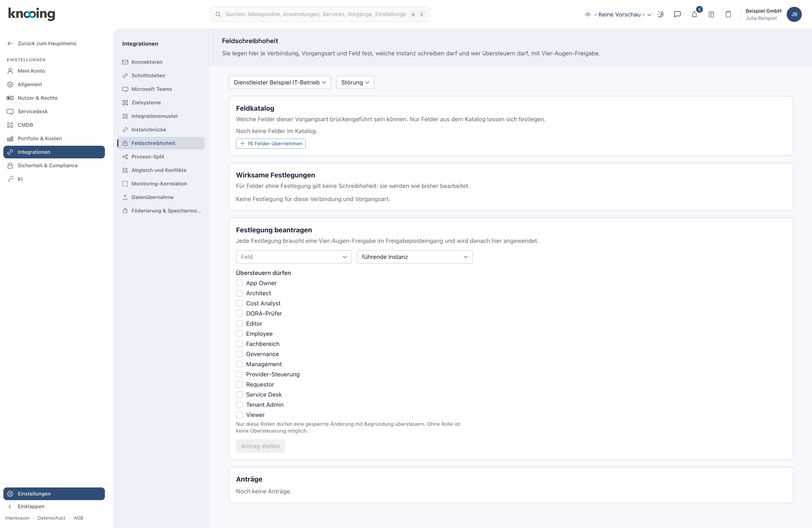812x528 pixels.
Task: Open the Feld selection dropdown
Action: pyautogui.click(x=294, y=257)
